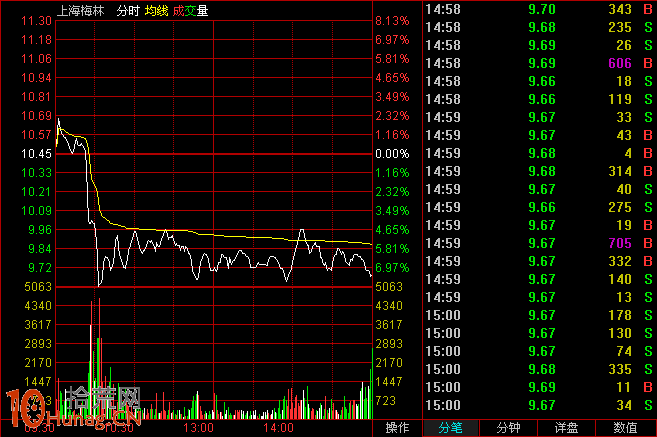This screenshot has width=657, height=437.
Task: Click the 11.30 price axis label
Action: click(36, 21)
